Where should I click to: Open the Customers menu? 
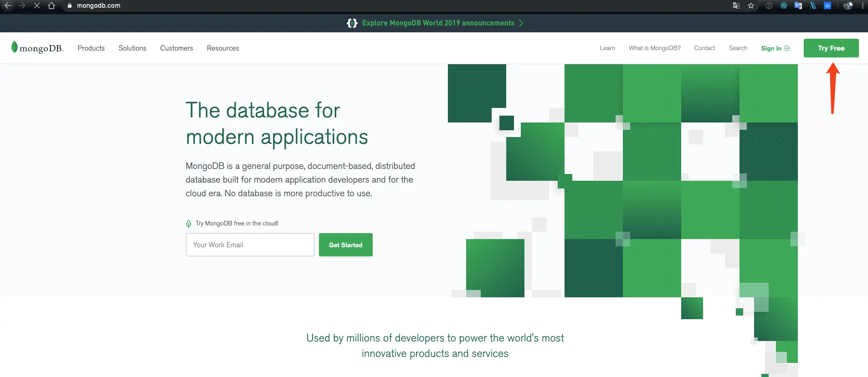(x=177, y=48)
